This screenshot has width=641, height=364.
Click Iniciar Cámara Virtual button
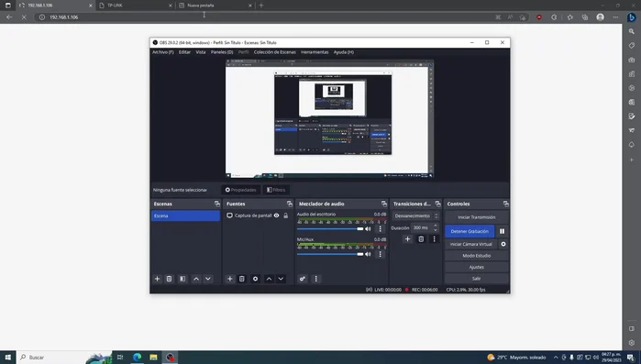471,244
